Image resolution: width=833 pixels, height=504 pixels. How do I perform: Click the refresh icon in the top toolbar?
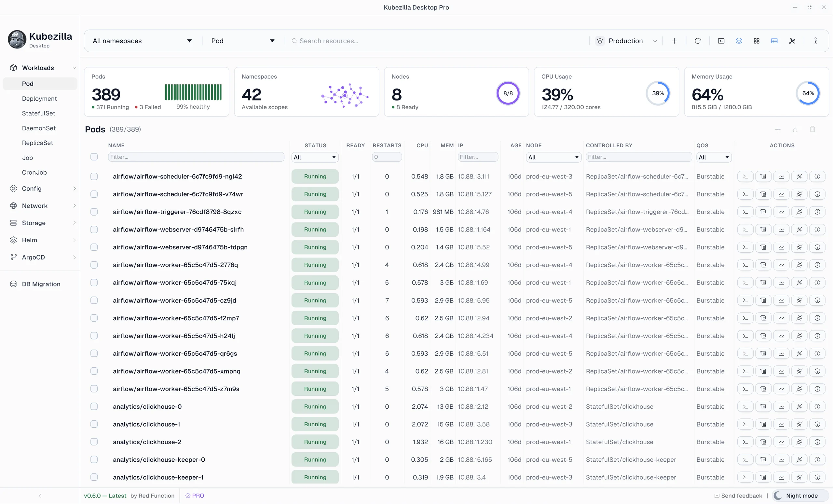pos(698,41)
